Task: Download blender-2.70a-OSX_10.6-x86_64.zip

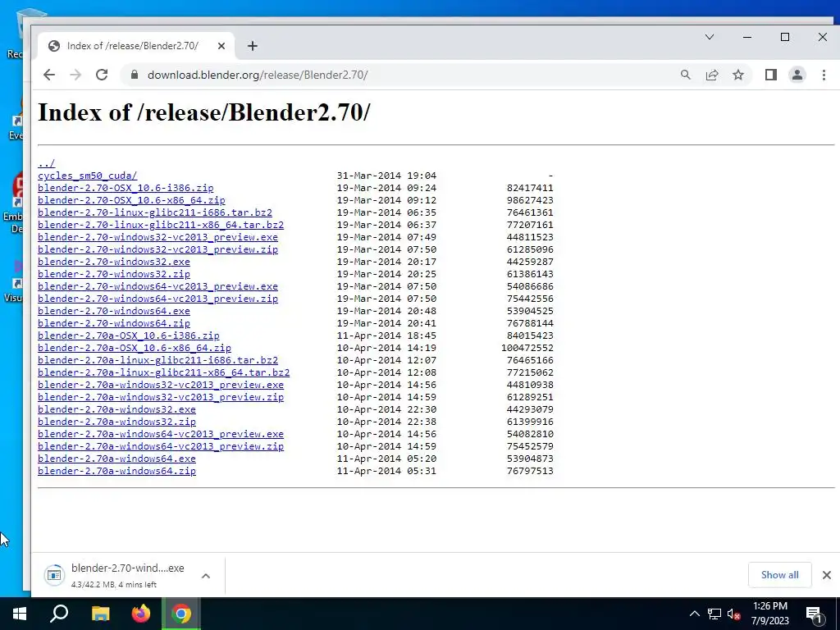Action: pyautogui.click(x=135, y=348)
